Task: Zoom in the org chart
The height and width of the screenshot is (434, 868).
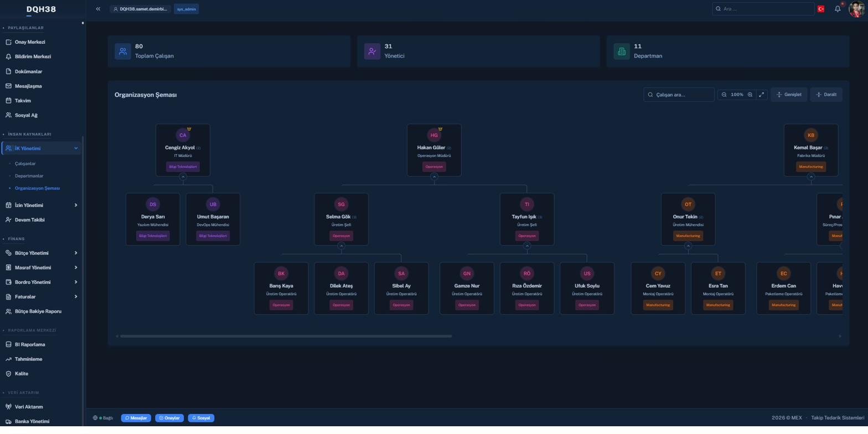Action: pyautogui.click(x=750, y=95)
